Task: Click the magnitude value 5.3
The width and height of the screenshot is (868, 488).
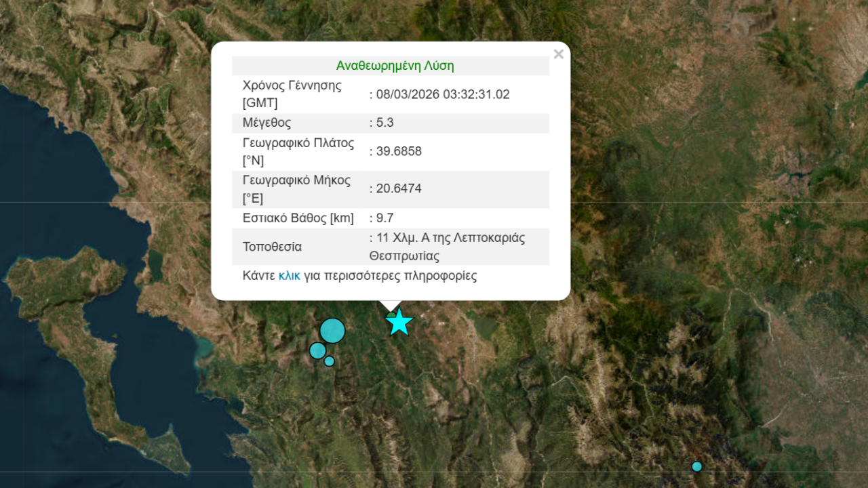Action: 384,123
